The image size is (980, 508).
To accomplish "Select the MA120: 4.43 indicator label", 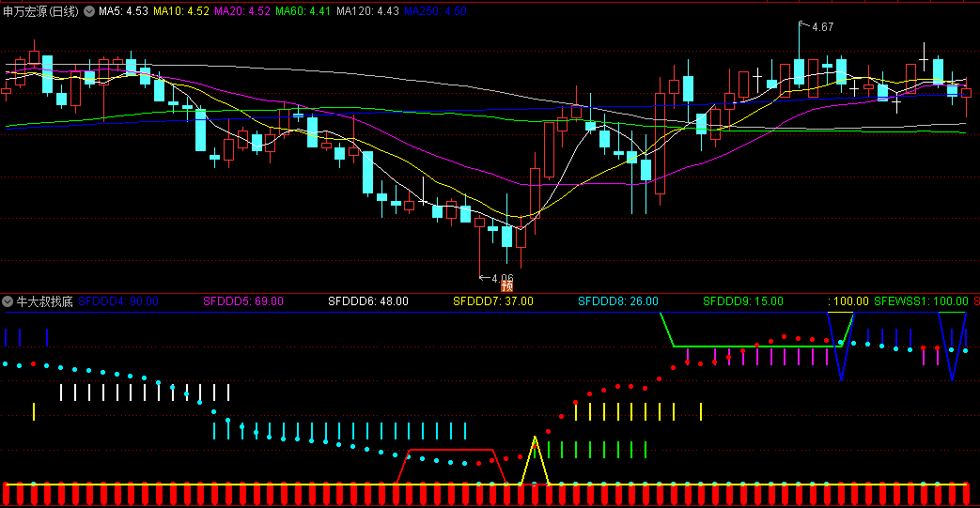I will click(367, 11).
